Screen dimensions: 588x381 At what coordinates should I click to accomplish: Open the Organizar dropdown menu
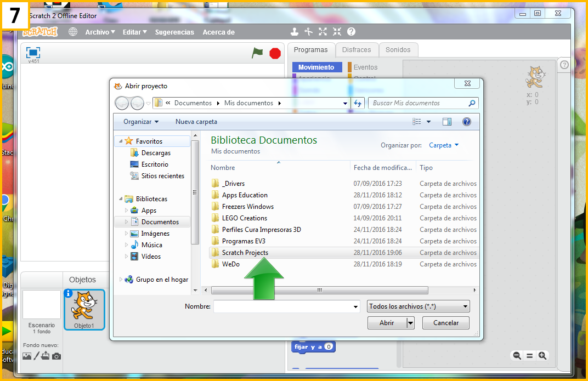tap(141, 122)
